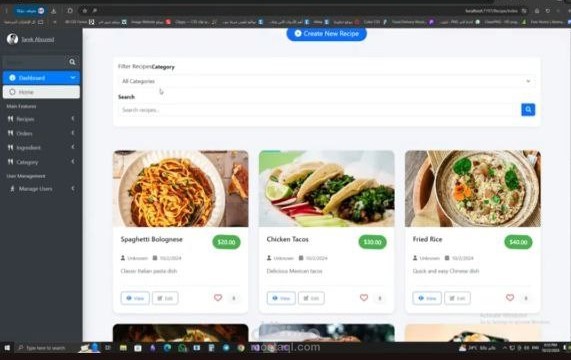This screenshot has height=360, width=571.
Task: Go to the Home sidebar item
Action: point(41,92)
